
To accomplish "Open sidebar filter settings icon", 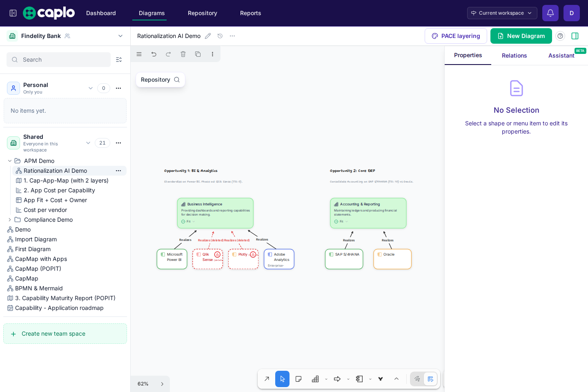I will (119, 60).
